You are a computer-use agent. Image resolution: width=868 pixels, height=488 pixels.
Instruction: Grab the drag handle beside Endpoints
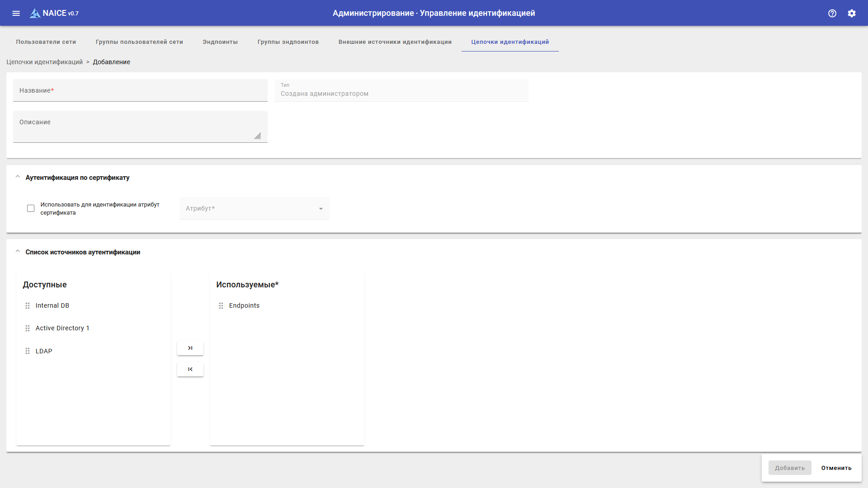[221, 306]
